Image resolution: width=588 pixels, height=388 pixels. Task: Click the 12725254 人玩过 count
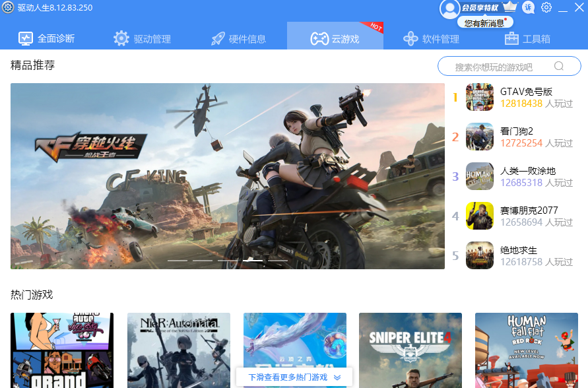(537, 143)
